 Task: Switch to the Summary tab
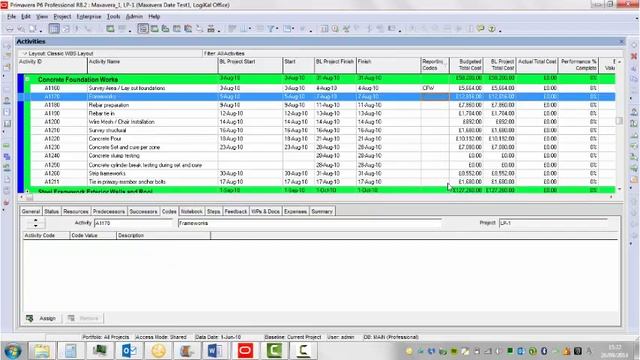click(x=322, y=211)
